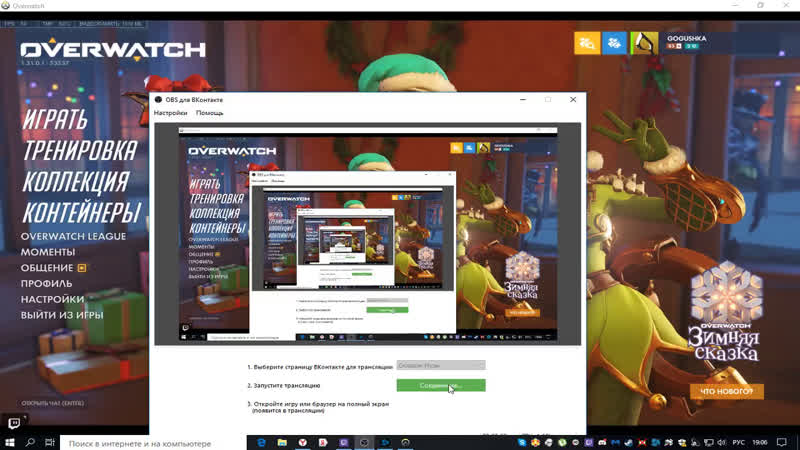The width and height of the screenshot is (800, 450).
Task: Click the GOGUSHKA player name
Action: (686, 38)
